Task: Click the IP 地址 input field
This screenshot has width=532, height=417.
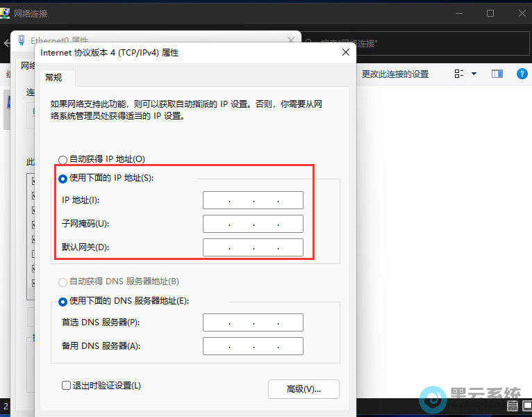Action: [x=253, y=200]
